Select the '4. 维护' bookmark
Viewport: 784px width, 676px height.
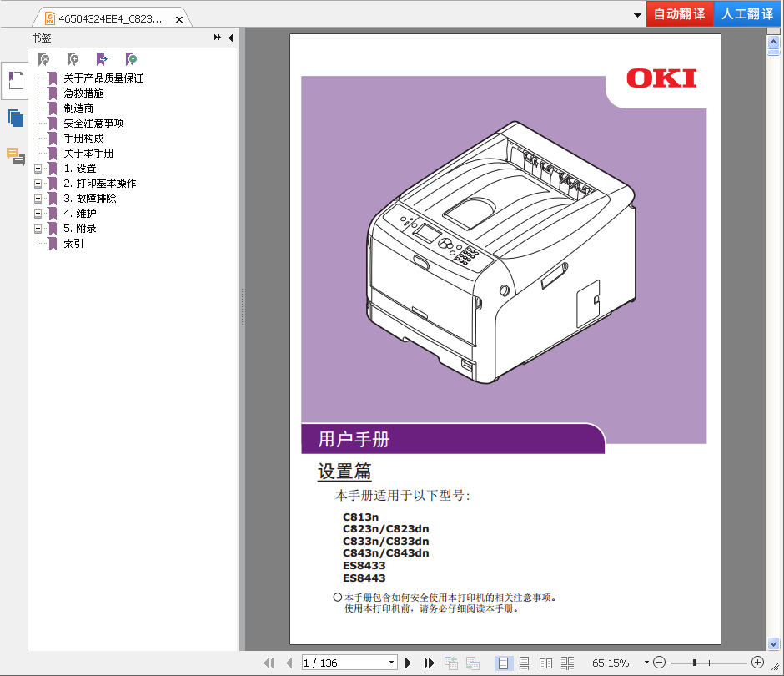(80, 214)
